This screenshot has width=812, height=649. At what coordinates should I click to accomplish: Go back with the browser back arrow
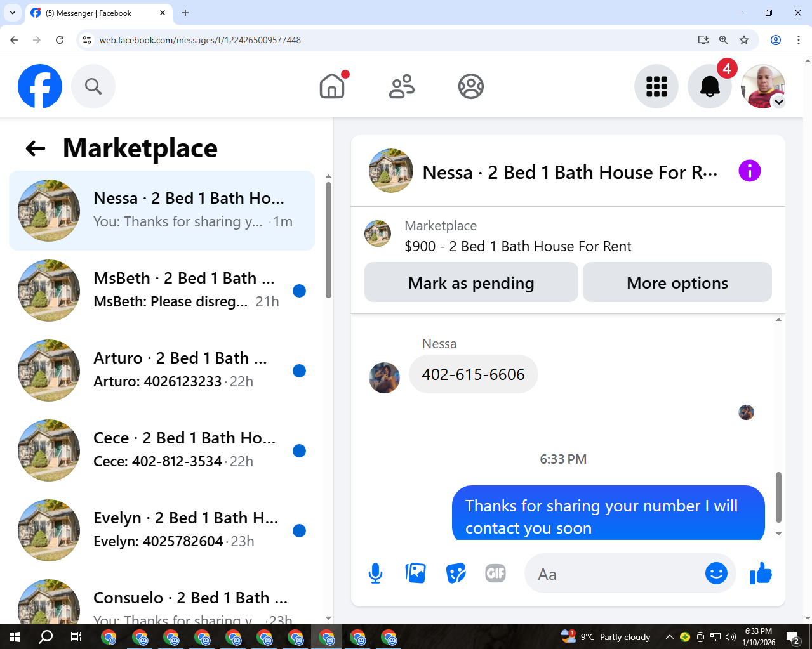point(14,40)
